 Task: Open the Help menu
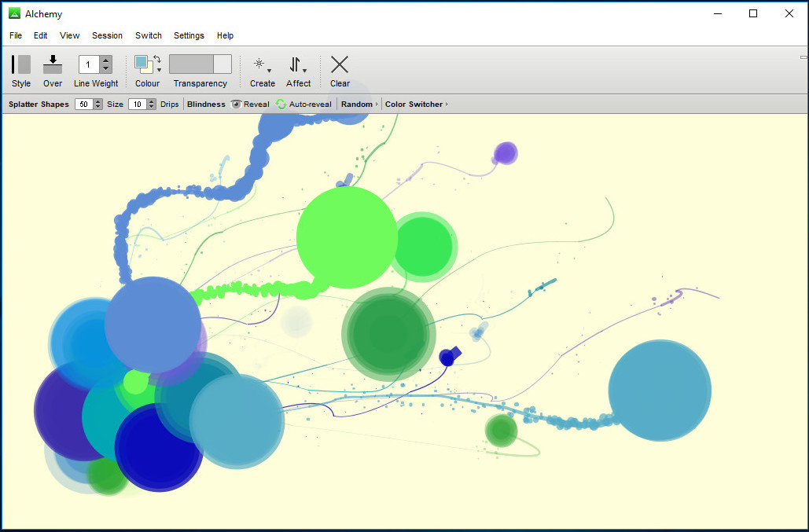[x=225, y=35]
